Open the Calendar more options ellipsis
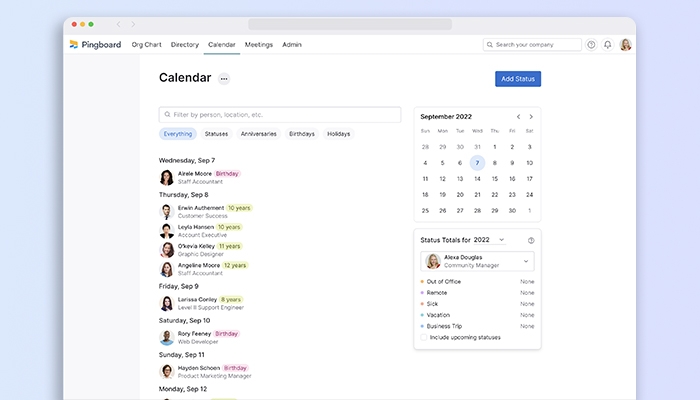 point(224,79)
